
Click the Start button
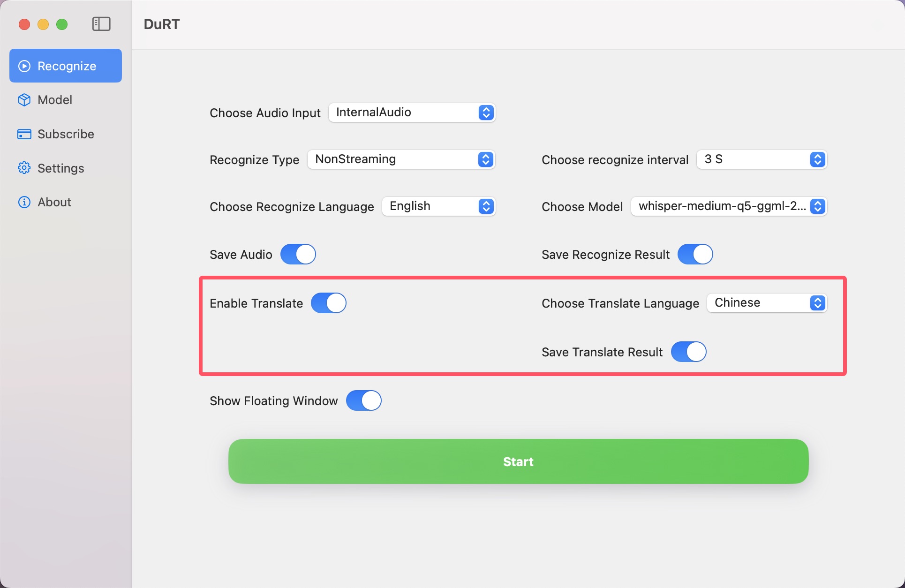click(519, 462)
